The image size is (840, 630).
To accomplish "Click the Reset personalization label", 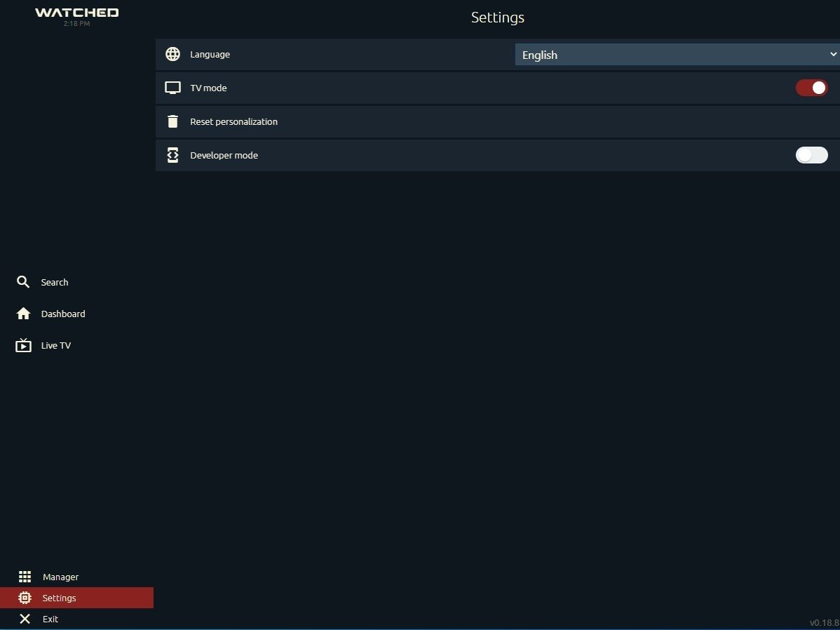I will [233, 121].
